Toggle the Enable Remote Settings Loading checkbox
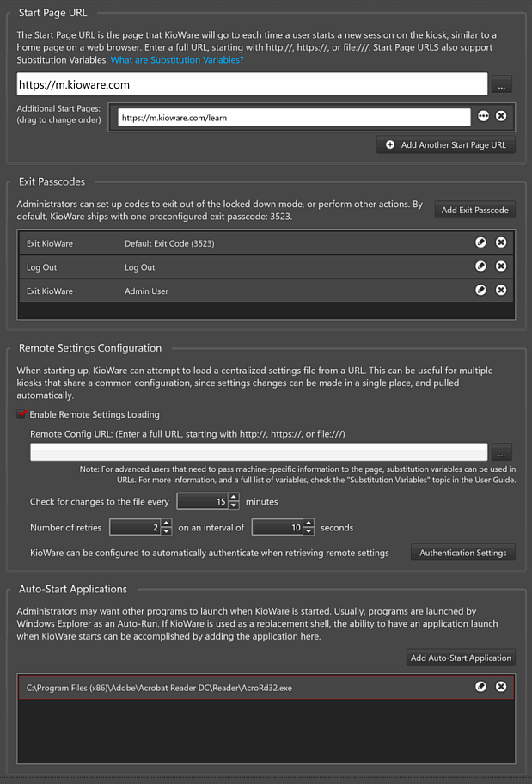The width and height of the screenshot is (532, 784). point(21,414)
